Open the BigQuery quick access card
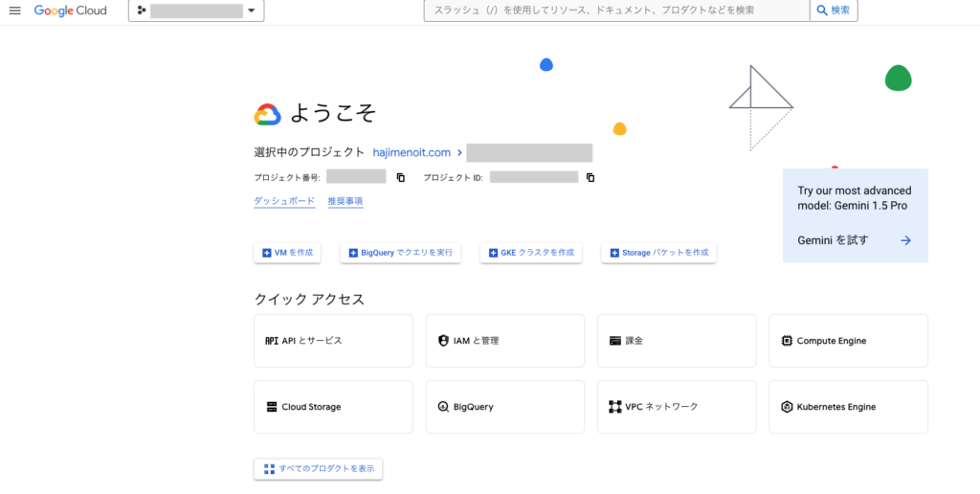This screenshot has height=494, width=980. [x=505, y=407]
